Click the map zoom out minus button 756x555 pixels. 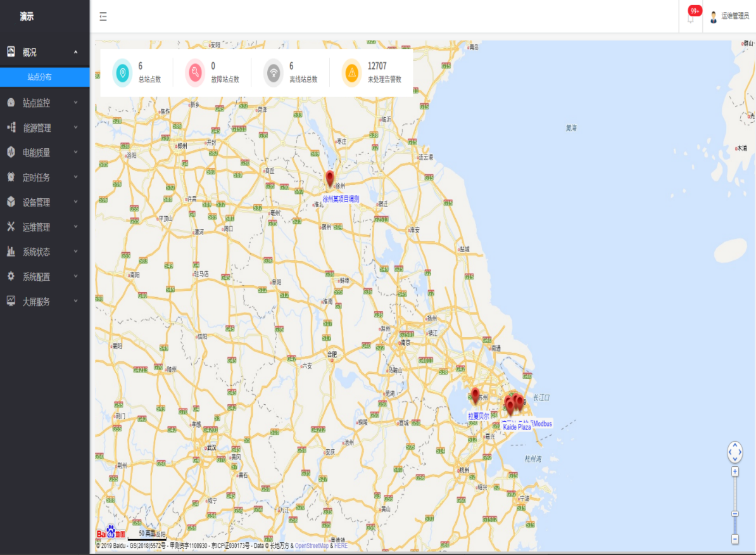coord(735,539)
